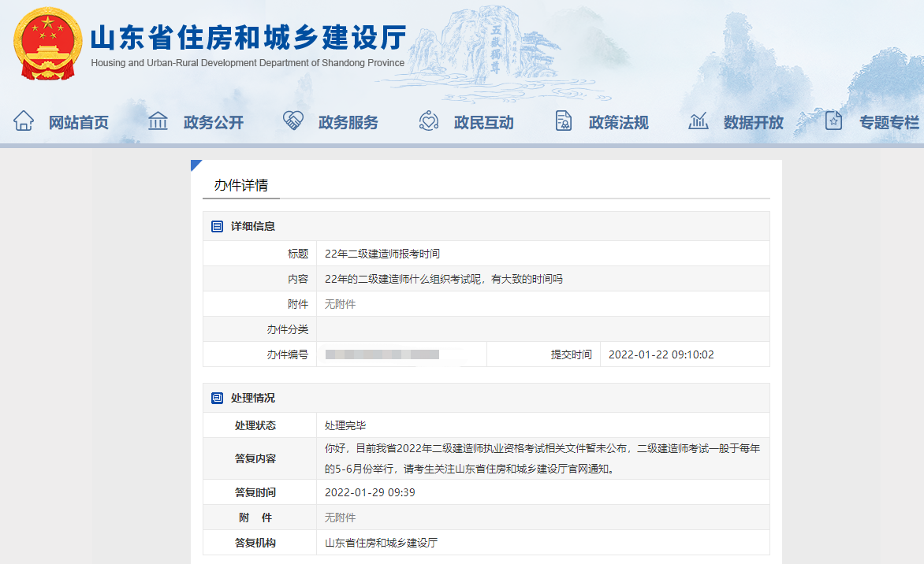Click the document icon for 政策法规

point(563,120)
